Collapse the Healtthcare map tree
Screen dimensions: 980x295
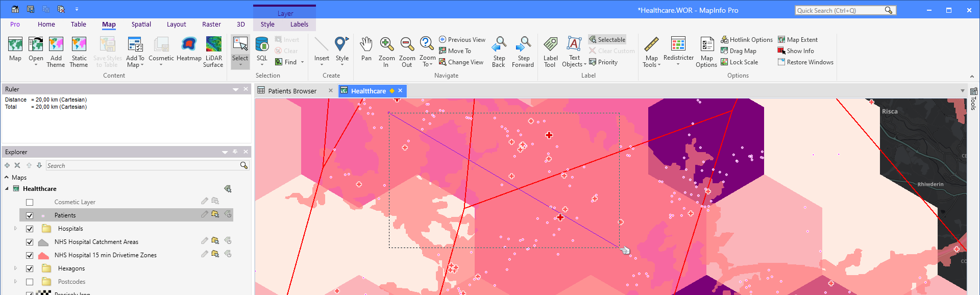pyautogui.click(x=7, y=189)
